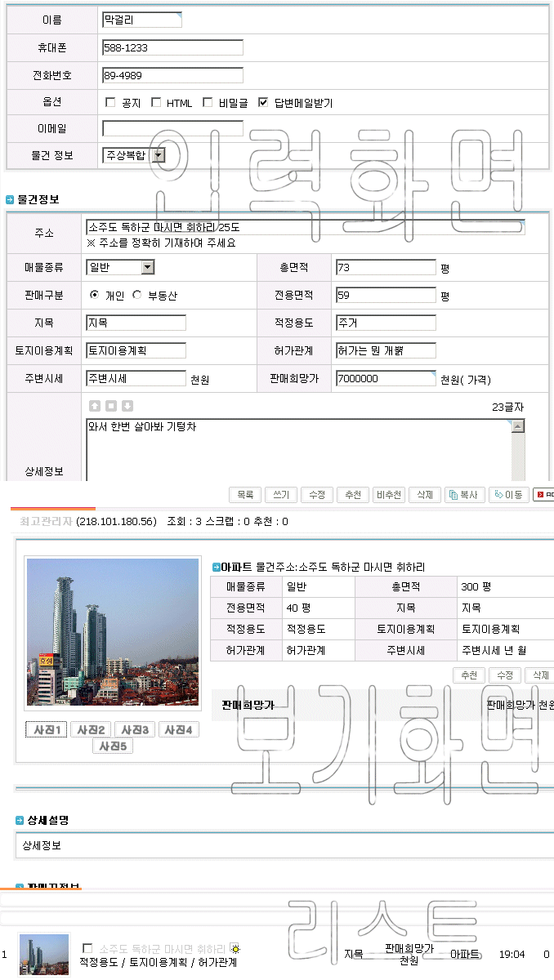This screenshot has height=980, width=554.
Task: Click the 전화번호 input field
Action: click(x=172, y=75)
